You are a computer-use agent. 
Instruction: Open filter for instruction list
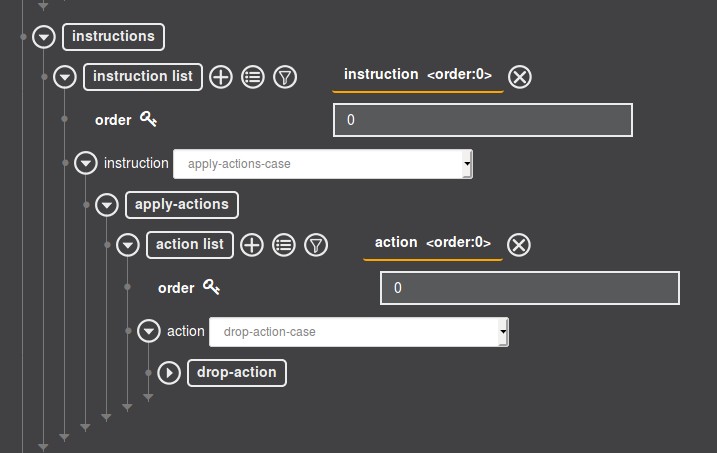[285, 76]
